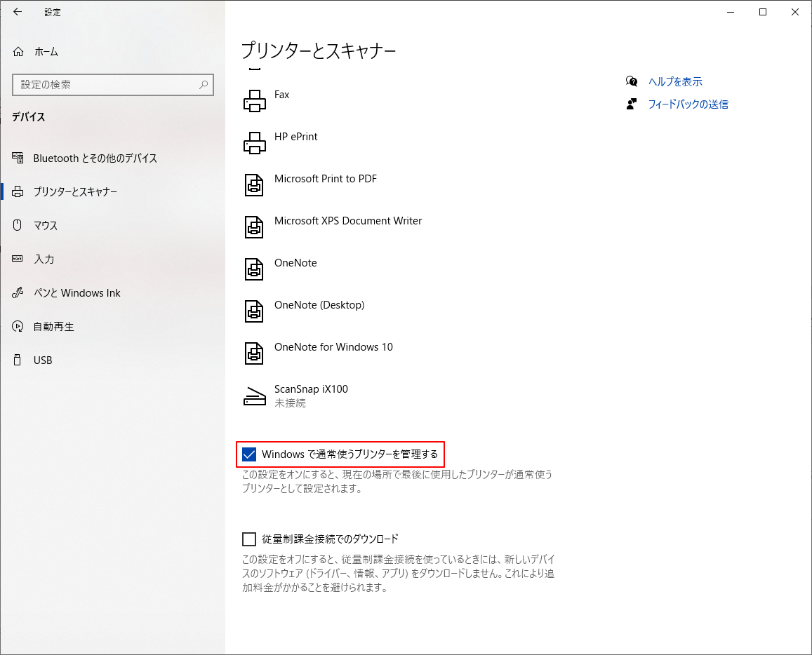
Task: Click the feedback person icon
Action: 631,104
